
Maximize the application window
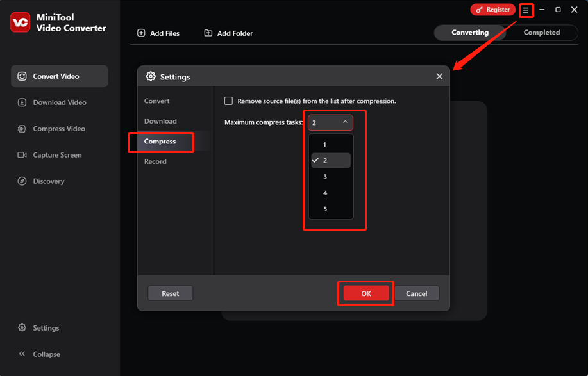click(x=558, y=10)
